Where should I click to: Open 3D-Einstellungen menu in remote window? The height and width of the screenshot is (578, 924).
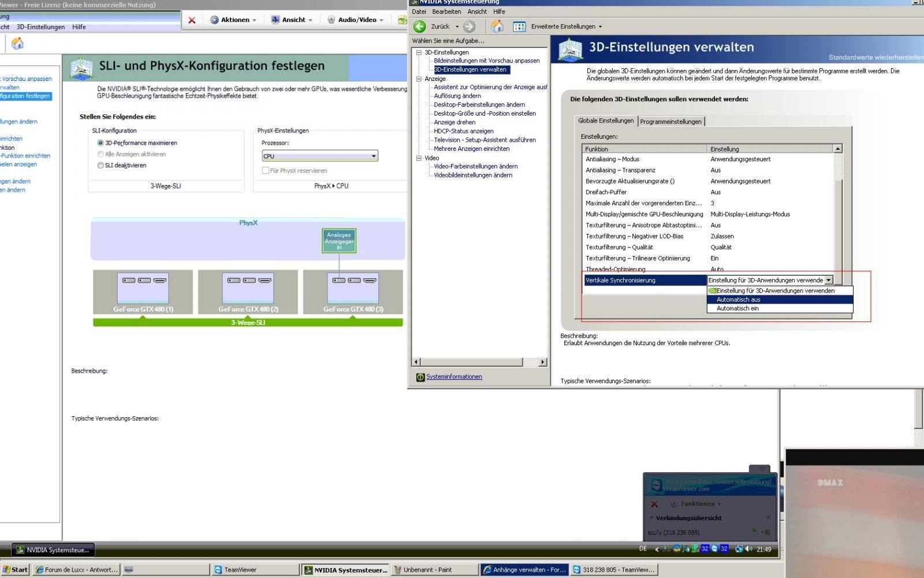point(40,27)
